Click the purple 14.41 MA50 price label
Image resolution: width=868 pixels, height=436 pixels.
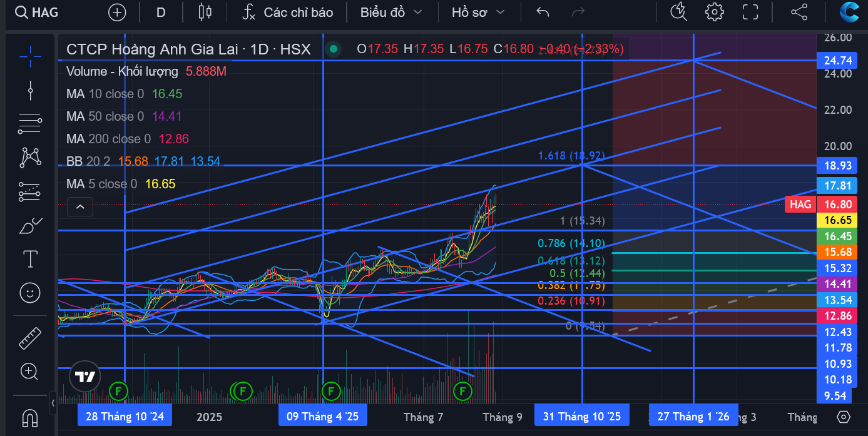(x=837, y=284)
